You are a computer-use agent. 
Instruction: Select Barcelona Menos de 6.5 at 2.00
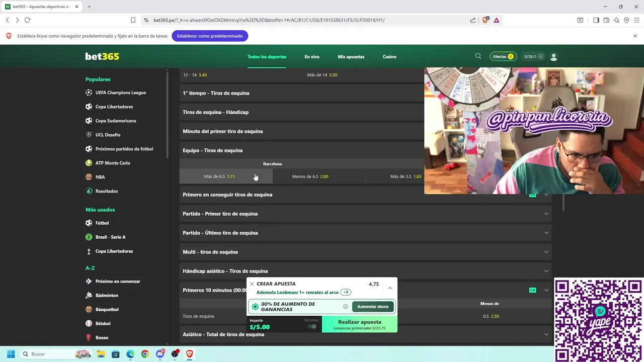click(x=319, y=176)
